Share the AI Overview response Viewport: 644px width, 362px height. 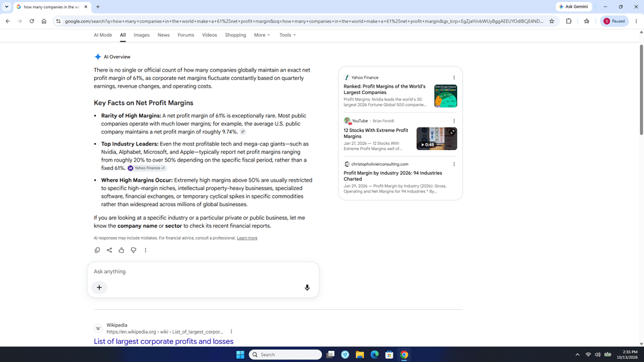[x=109, y=250]
